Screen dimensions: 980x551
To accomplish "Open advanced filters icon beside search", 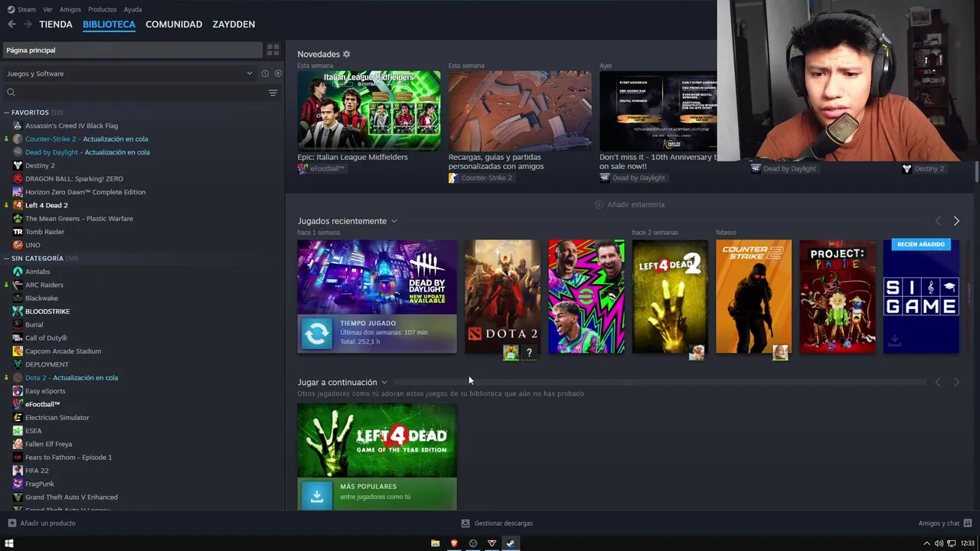I will (273, 93).
